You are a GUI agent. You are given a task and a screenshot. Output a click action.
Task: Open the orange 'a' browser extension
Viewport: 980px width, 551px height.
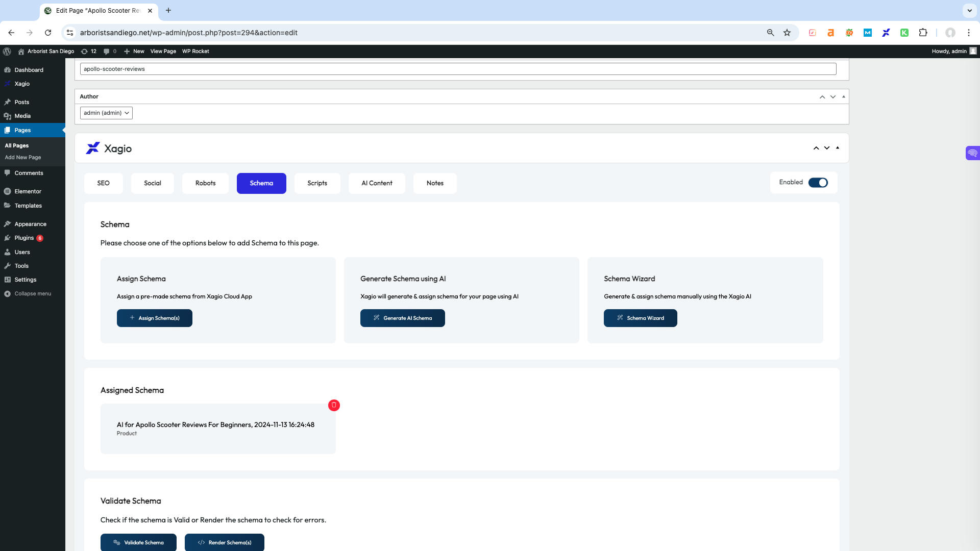[x=831, y=33]
